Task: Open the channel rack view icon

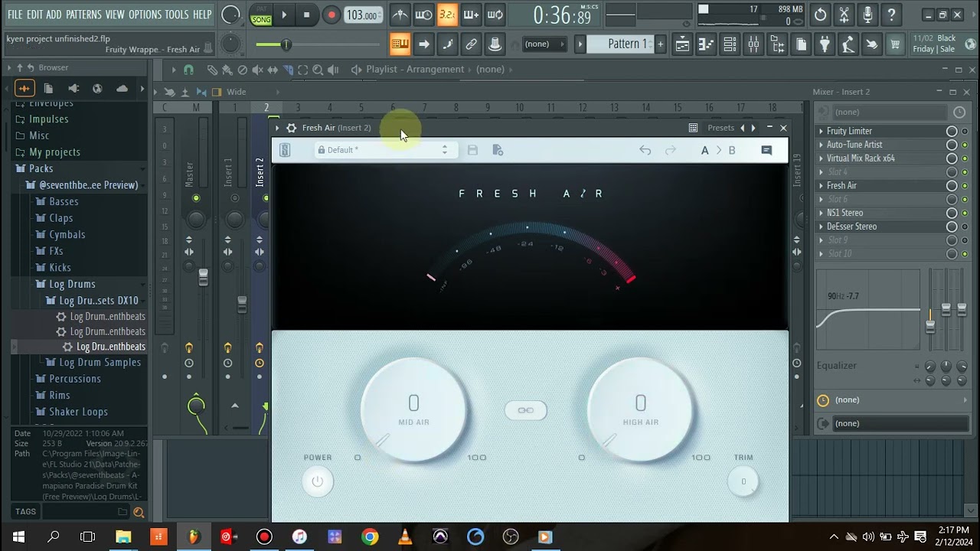Action: tap(730, 44)
